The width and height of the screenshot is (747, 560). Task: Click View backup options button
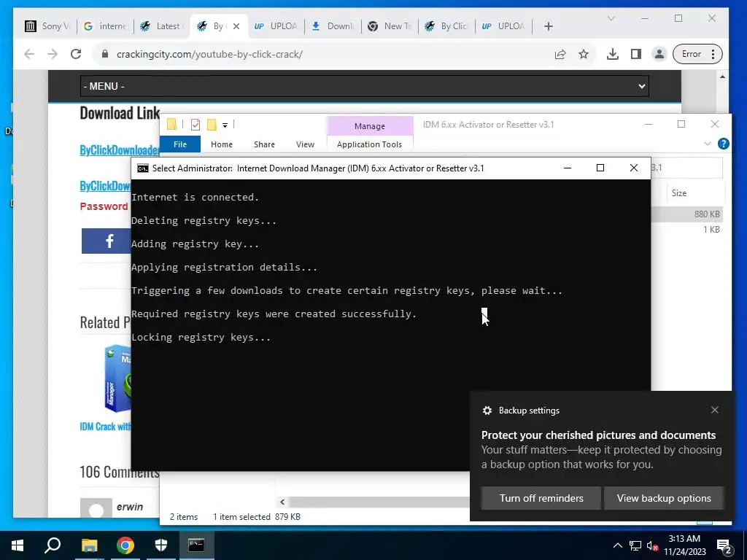664,498
